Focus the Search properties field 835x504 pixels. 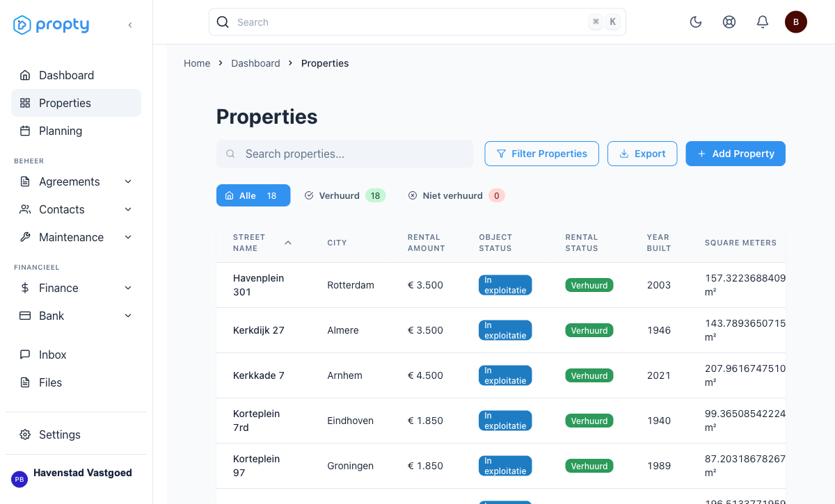[344, 154]
